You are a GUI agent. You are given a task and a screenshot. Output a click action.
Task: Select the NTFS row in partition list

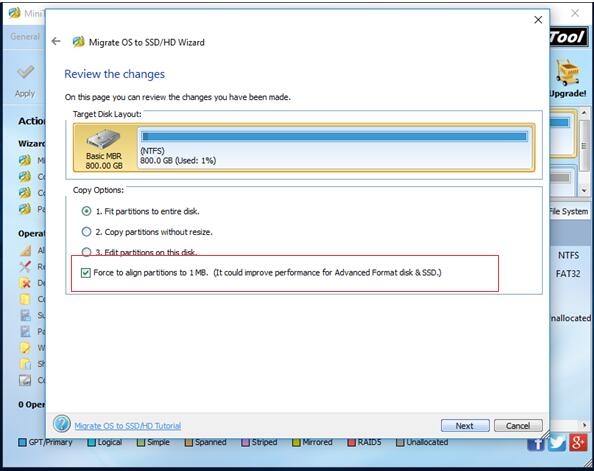pyautogui.click(x=568, y=255)
